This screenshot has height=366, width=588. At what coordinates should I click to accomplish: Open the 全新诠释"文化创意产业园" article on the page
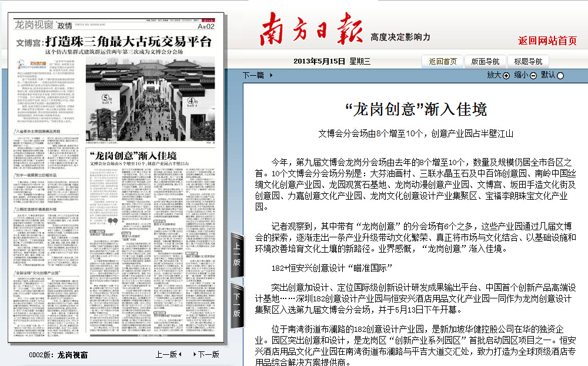38,273
